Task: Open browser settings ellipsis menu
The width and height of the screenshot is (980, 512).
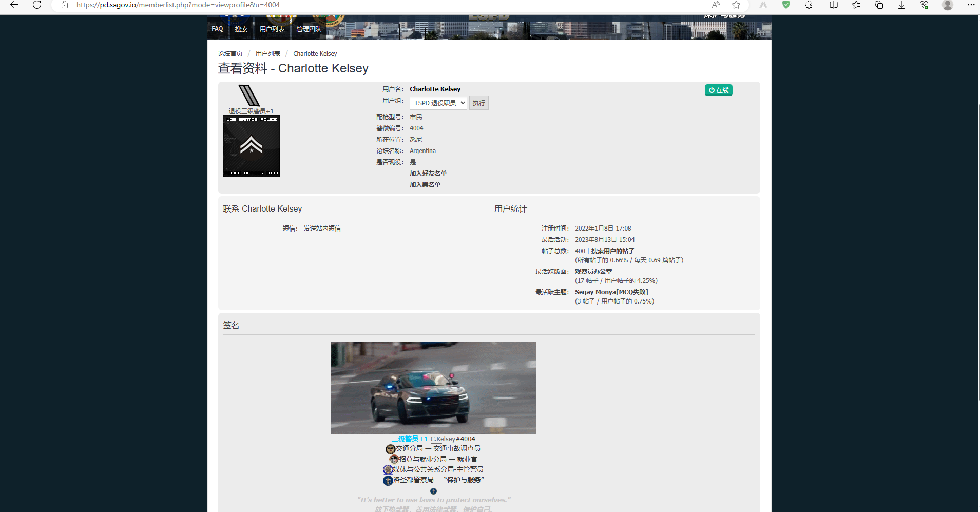Action: pos(971,5)
